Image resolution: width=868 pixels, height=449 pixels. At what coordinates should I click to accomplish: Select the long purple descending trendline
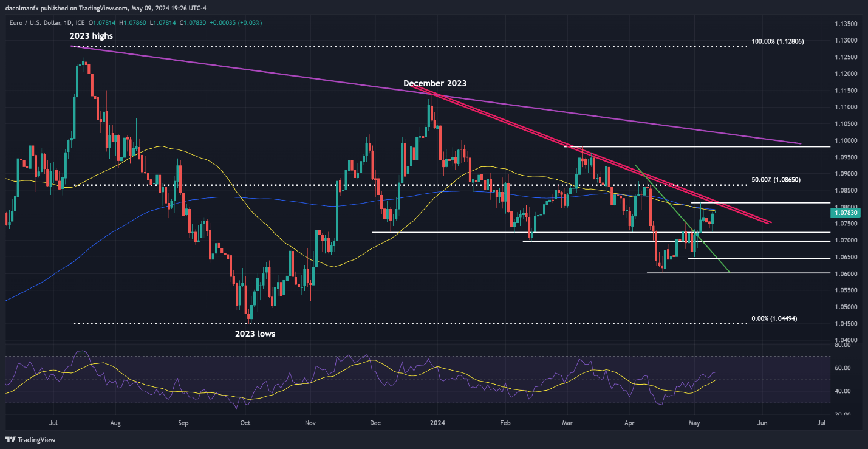pyautogui.click(x=436, y=95)
